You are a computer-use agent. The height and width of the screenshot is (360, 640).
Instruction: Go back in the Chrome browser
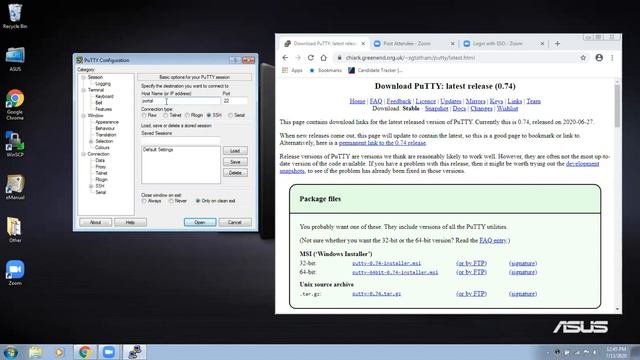[x=285, y=58]
